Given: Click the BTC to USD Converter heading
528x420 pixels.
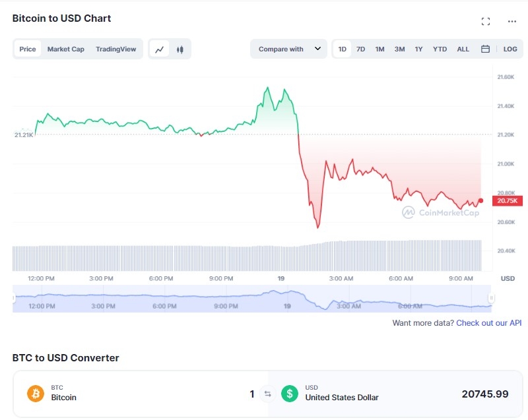Looking at the screenshot, I should pyautogui.click(x=65, y=358).
